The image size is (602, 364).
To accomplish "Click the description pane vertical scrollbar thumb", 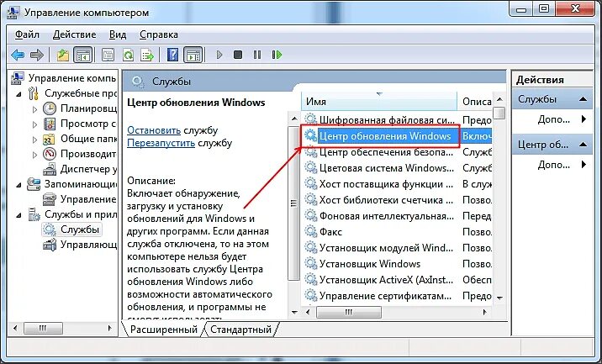I will point(293,203).
